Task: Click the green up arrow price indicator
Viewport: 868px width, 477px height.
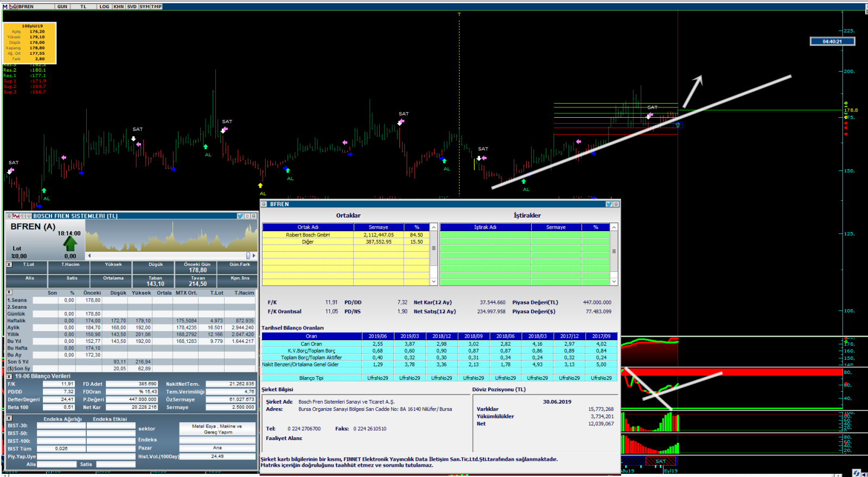Action: tap(70, 244)
